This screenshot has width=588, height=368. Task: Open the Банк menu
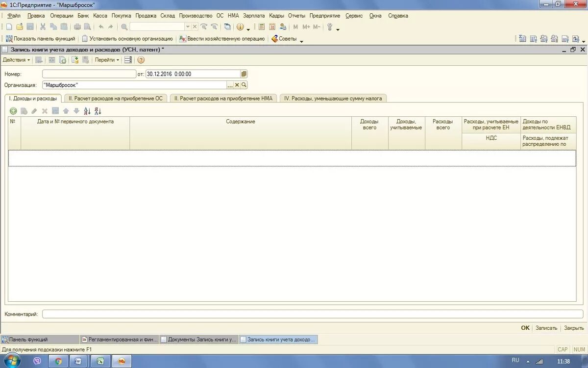tap(83, 16)
